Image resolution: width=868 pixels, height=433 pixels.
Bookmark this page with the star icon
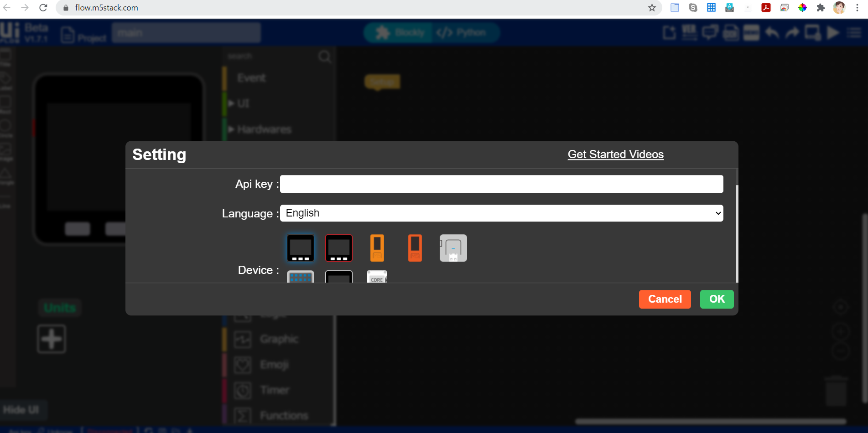[x=652, y=8]
